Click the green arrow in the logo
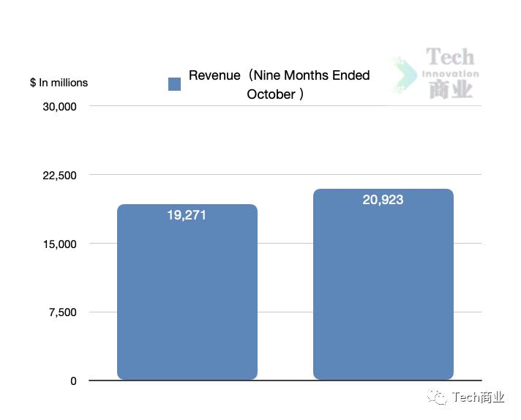The image size is (521, 420). pos(405,73)
